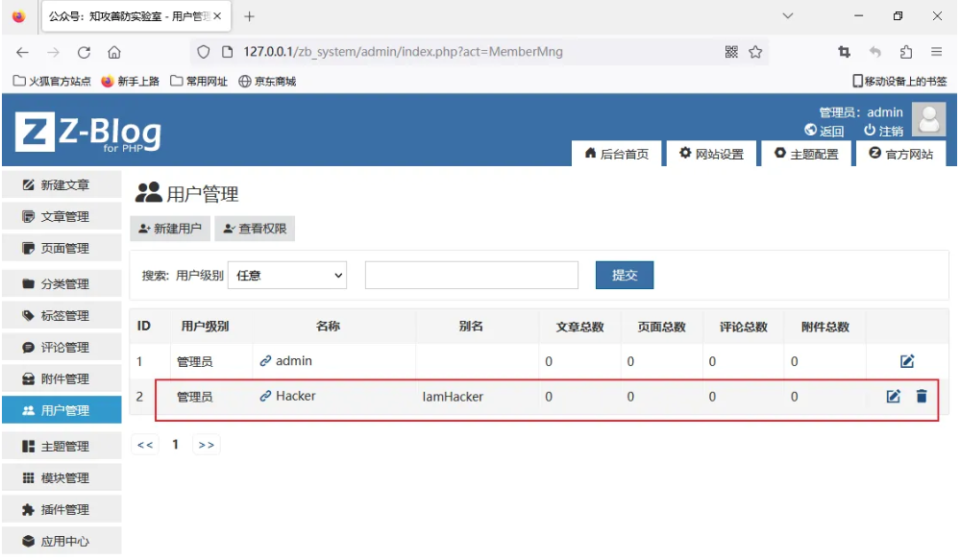Click 返回 link in header

tap(825, 131)
